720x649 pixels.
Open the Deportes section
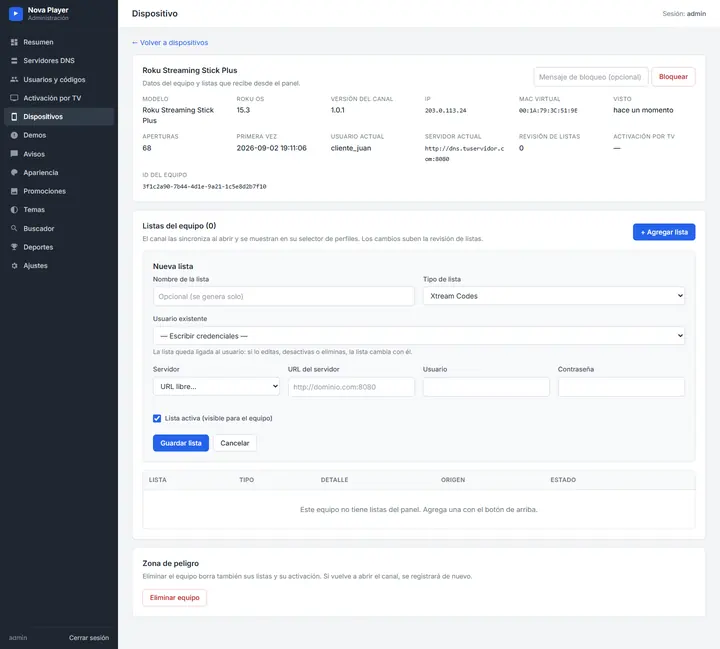(x=59, y=247)
